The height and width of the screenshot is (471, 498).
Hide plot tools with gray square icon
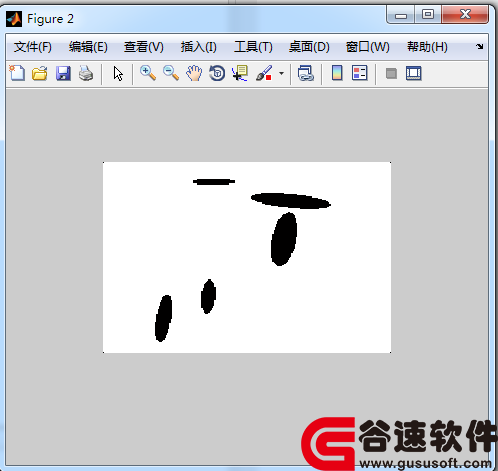[x=391, y=73]
